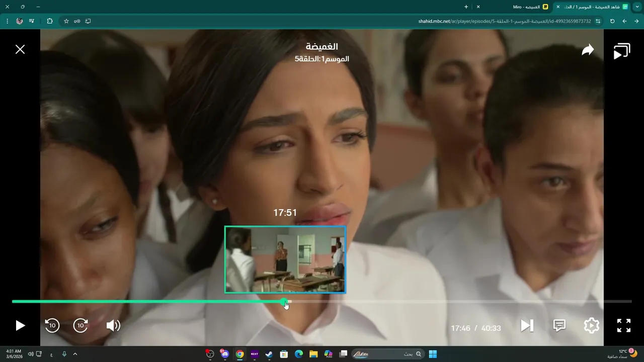Skip forward 10 seconds
The image size is (644, 362).
pos(81,326)
